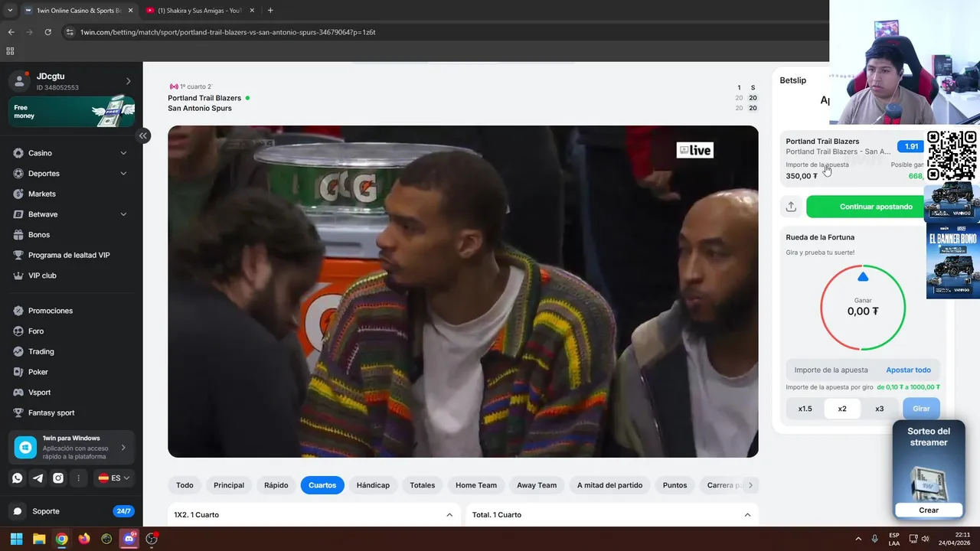Open the Telegram channel icon
The height and width of the screenshot is (551, 980).
[x=38, y=478]
